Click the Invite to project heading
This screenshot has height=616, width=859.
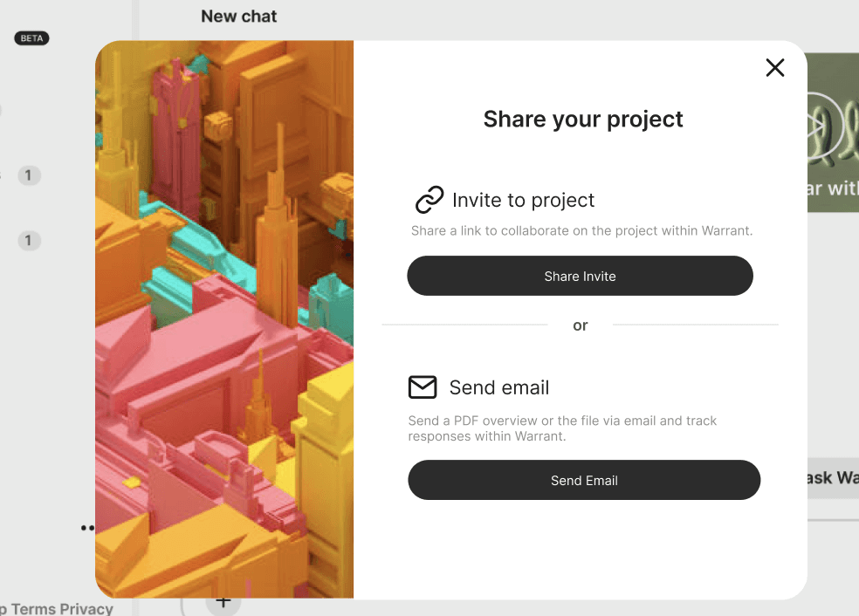coord(523,201)
